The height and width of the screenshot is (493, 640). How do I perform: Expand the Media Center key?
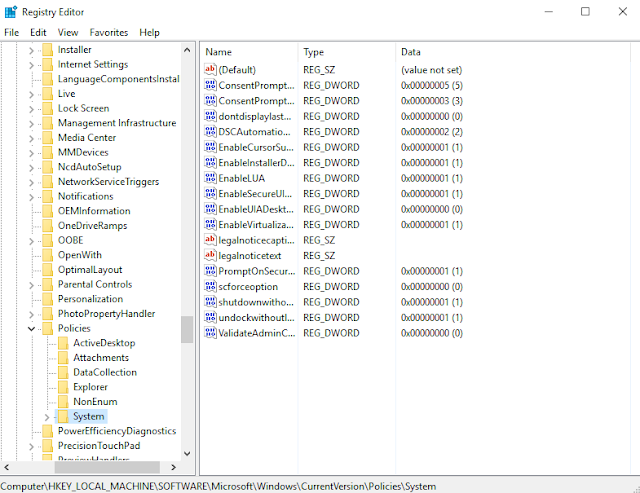(x=31, y=139)
